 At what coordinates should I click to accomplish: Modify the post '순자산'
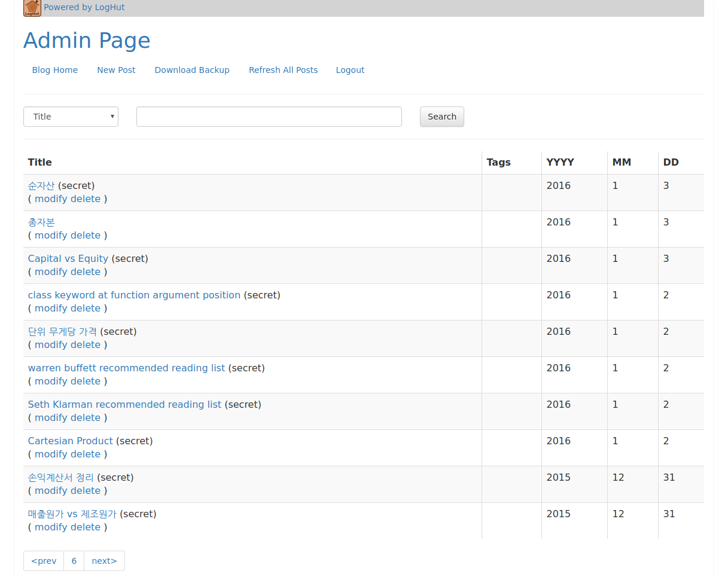point(51,199)
